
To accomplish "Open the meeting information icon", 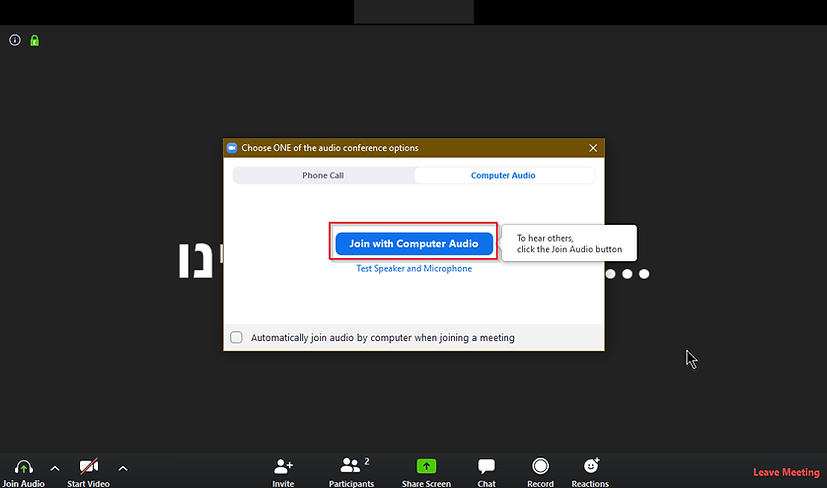I will pyautogui.click(x=15, y=40).
